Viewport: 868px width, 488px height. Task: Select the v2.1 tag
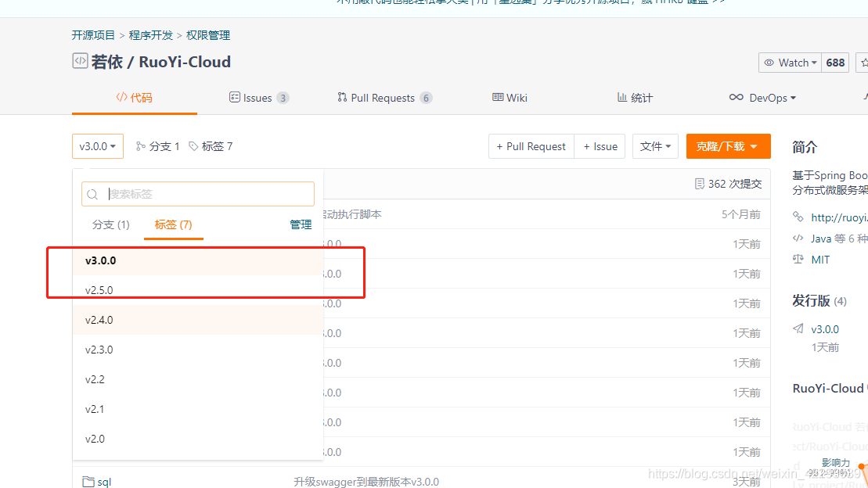point(197,410)
